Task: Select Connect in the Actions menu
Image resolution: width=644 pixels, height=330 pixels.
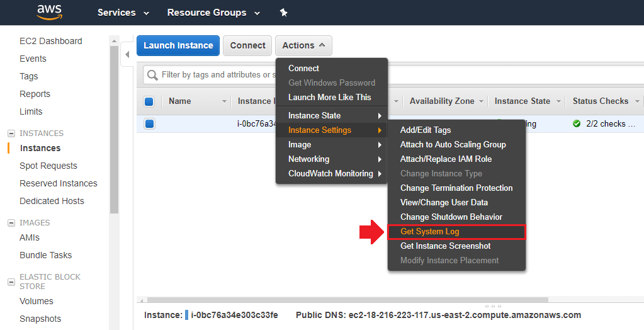Action: (x=332, y=68)
